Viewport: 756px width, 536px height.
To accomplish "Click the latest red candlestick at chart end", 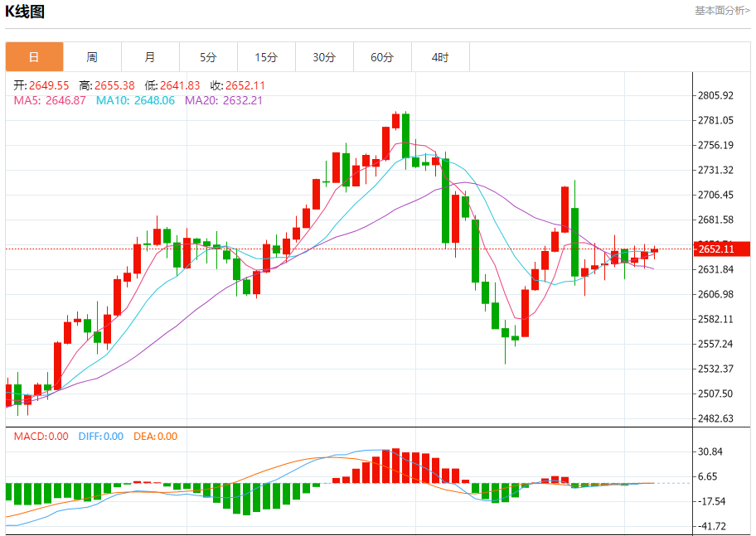I will click(x=654, y=251).
